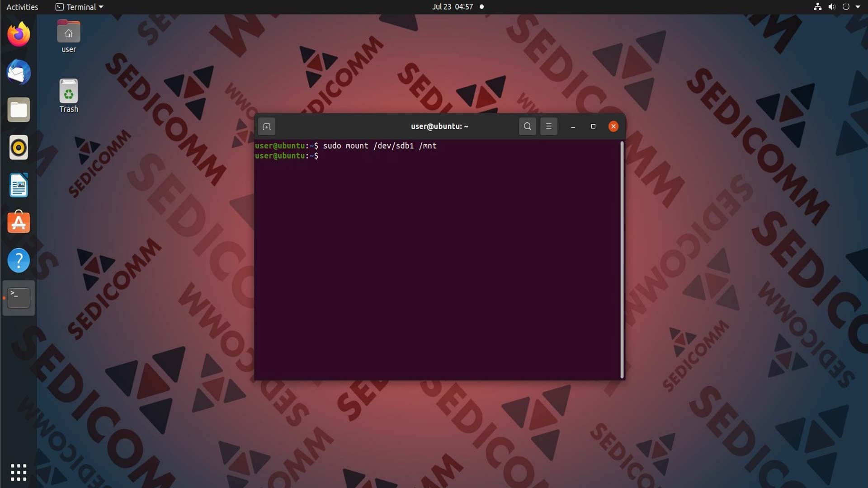Screen dimensions: 868x488
Task: Click the network status icon
Action: [x=817, y=7]
